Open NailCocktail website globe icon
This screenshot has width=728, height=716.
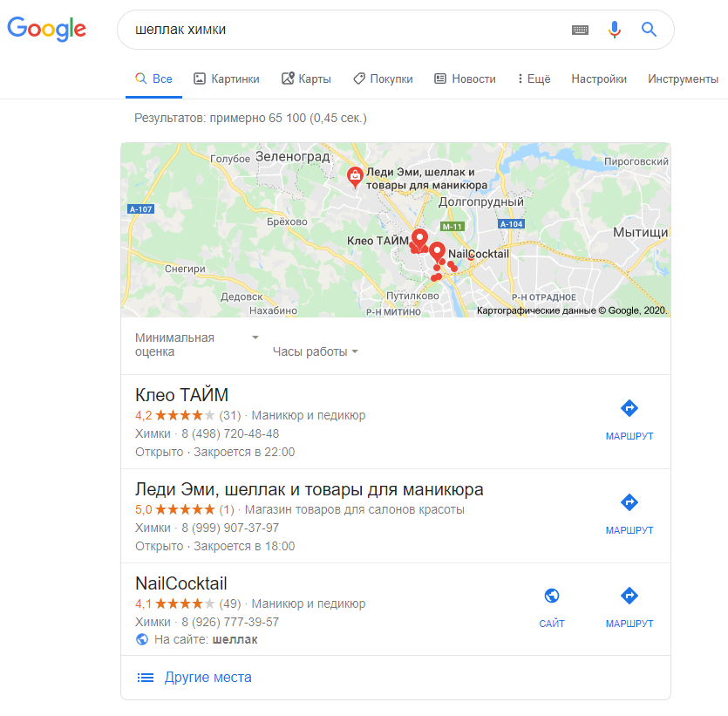(552, 596)
